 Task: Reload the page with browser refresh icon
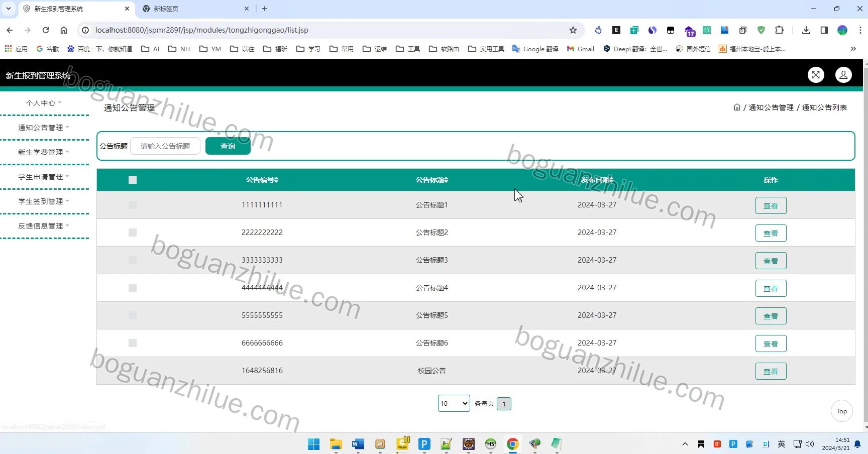tap(46, 30)
